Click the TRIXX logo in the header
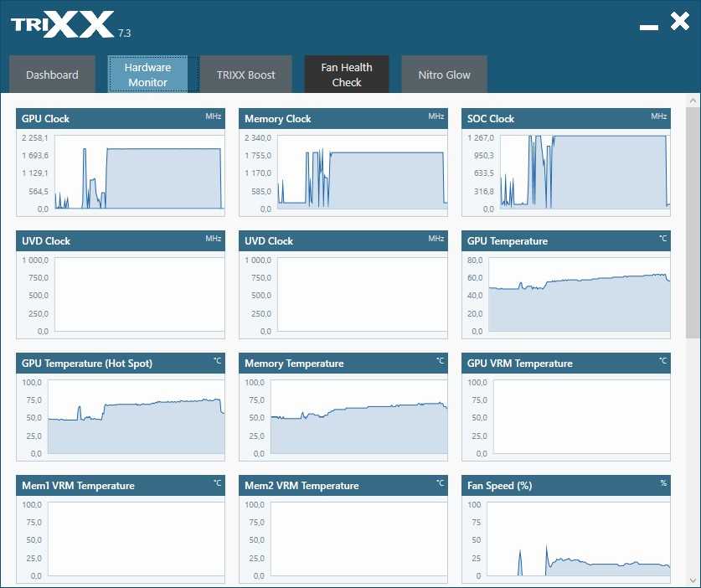 [x=63, y=24]
